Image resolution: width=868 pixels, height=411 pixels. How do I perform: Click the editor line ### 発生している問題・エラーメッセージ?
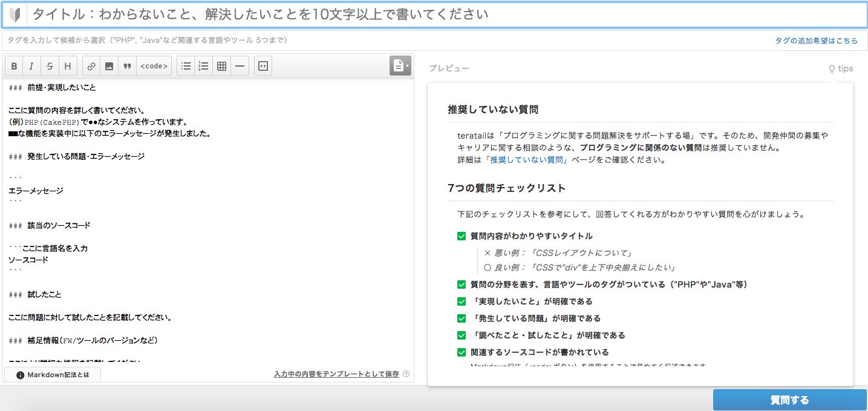(77, 157)
